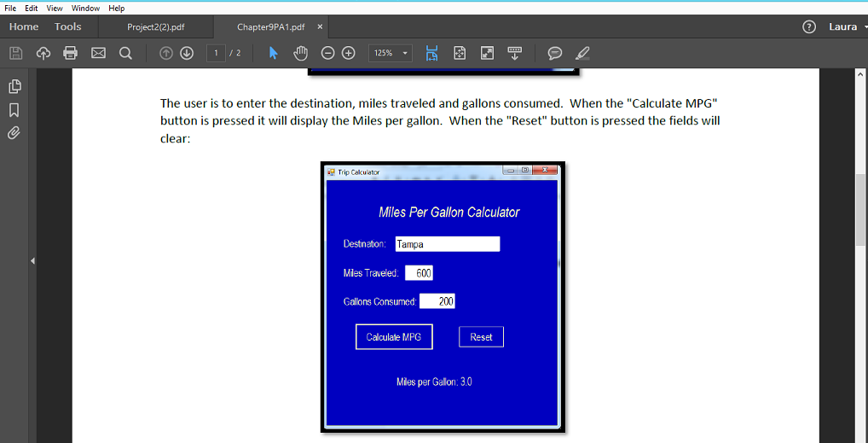Toggle fit to width scrolling mode
Viewport: 868px width, 443px height.
coord(431,53)
